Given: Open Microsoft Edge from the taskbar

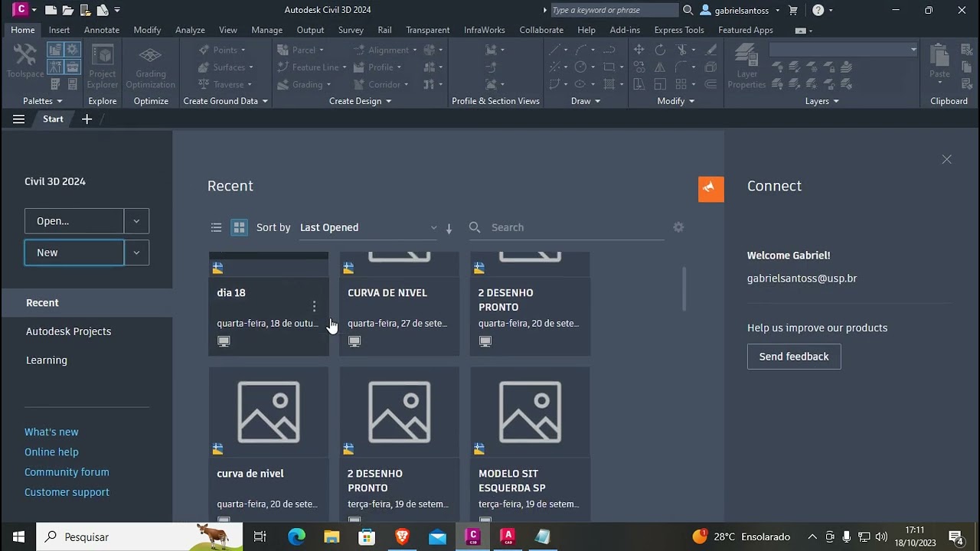Looking at the screenshot, I should coord(296,536).
